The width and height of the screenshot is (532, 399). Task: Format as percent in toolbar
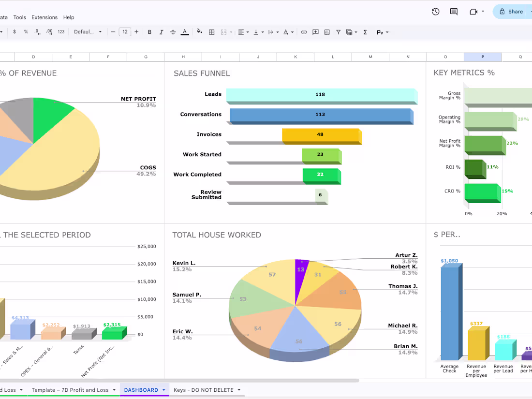(26, 32)
